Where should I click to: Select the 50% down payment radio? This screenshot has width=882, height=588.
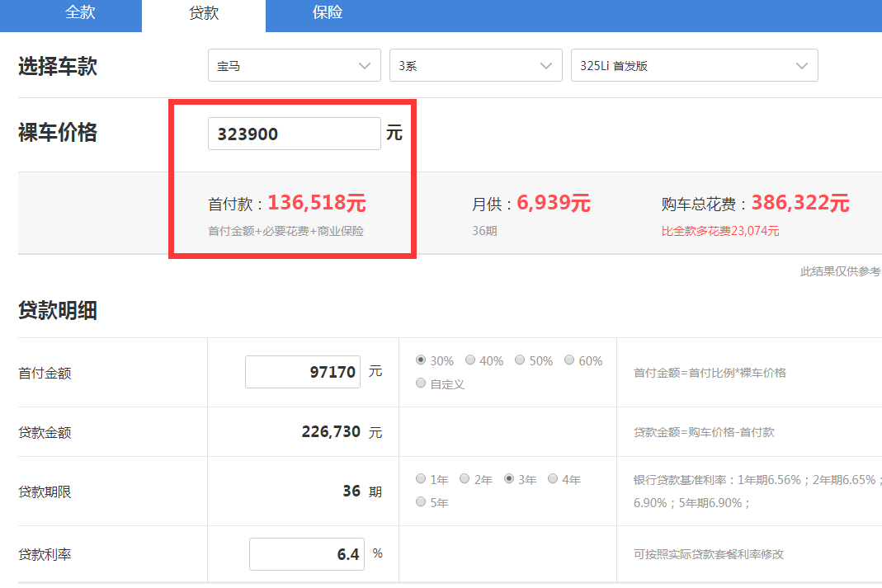pos(520,360)
